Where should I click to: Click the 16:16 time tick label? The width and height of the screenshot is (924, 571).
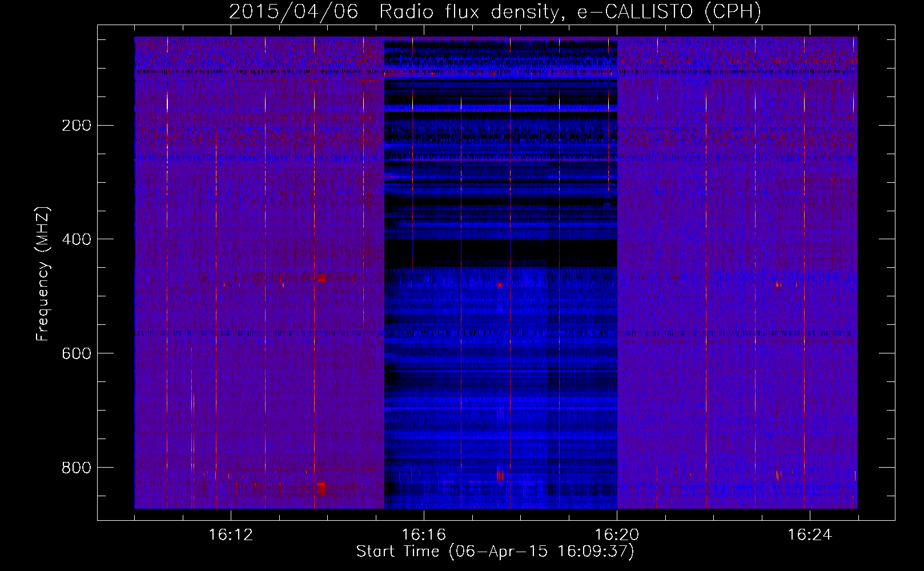[424, 535]
